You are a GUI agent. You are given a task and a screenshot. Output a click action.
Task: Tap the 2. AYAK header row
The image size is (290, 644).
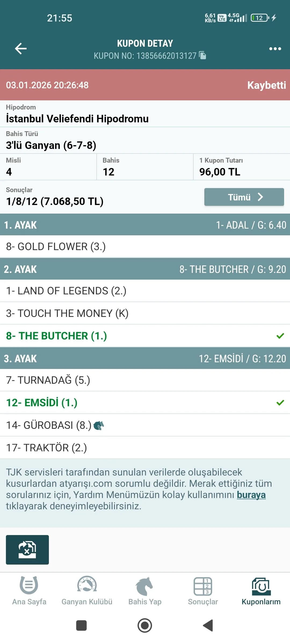pos(145,269)
